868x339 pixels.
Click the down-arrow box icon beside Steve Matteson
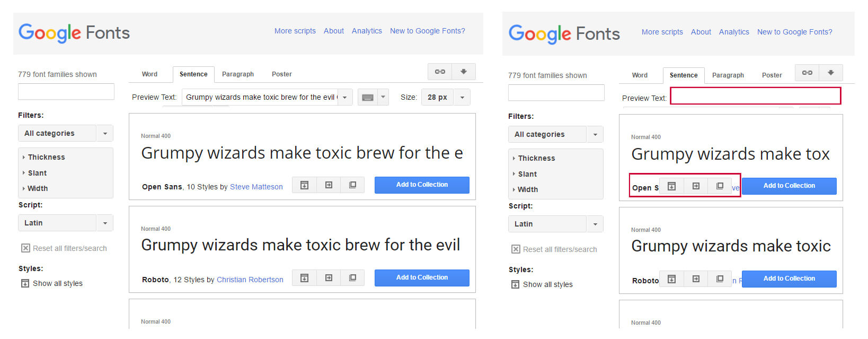point(304,185)
